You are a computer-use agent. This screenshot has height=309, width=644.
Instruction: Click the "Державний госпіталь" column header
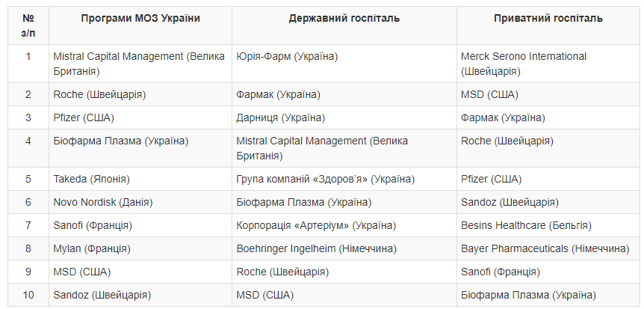coord(344,19)
